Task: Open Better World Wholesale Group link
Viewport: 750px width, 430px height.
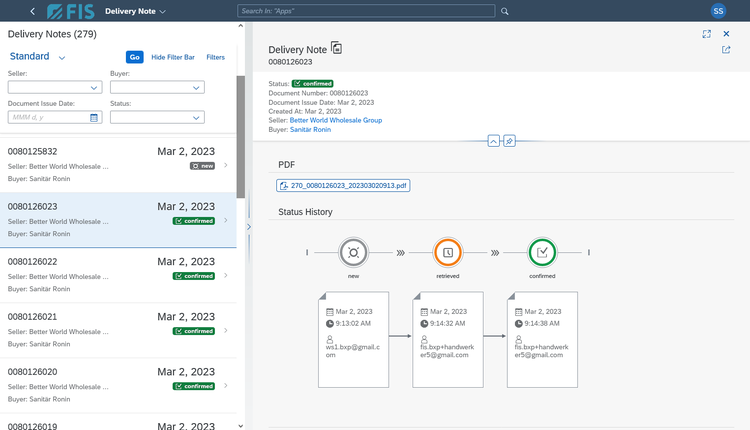Action: coord(336,121)
